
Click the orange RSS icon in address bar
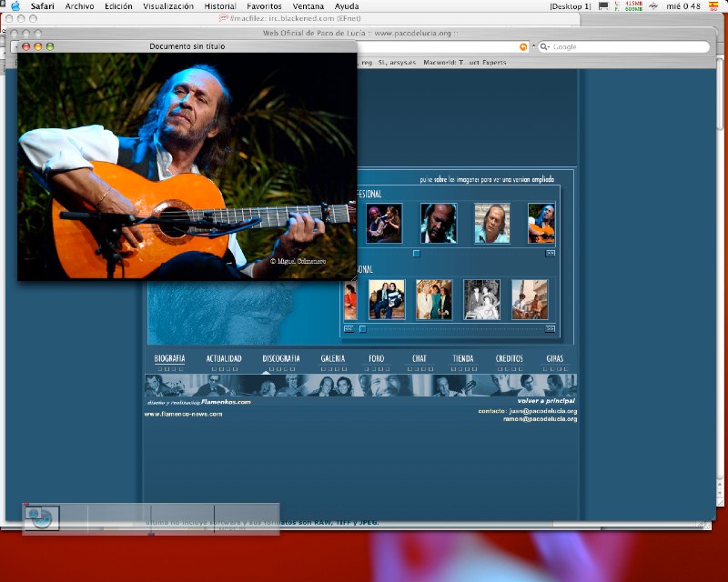coord(523,46)
